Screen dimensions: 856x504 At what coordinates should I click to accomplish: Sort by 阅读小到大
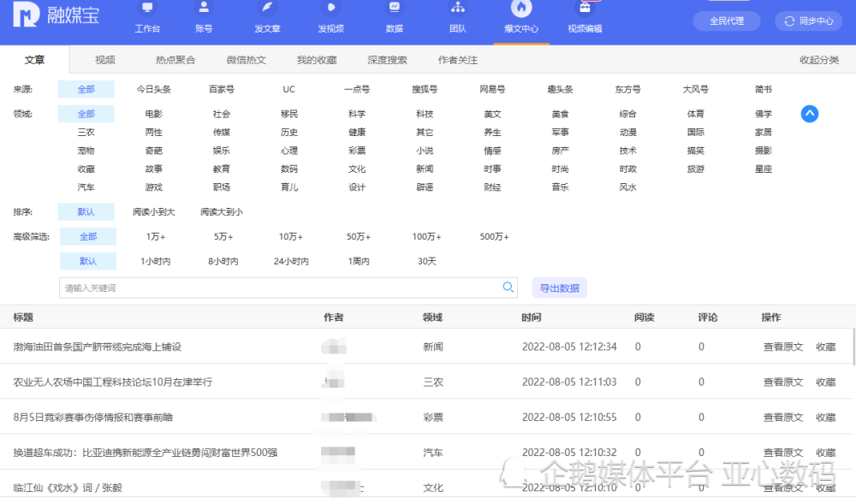tap(154, 211)
